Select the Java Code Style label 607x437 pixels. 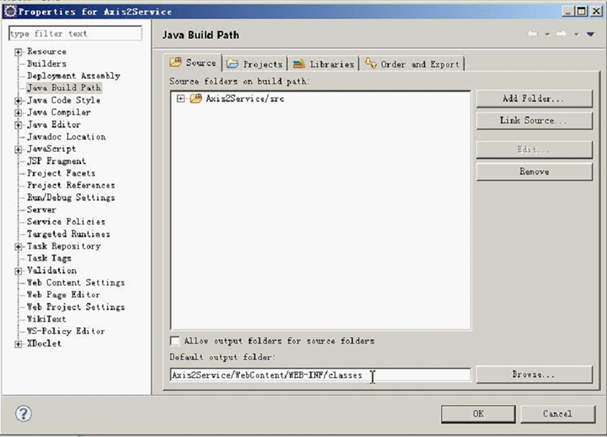[x=64, y=100]
